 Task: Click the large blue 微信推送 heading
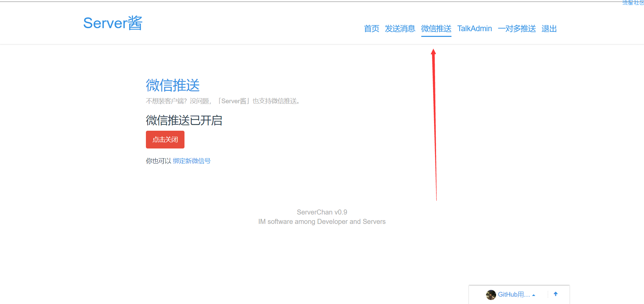(x=173, y=85)
